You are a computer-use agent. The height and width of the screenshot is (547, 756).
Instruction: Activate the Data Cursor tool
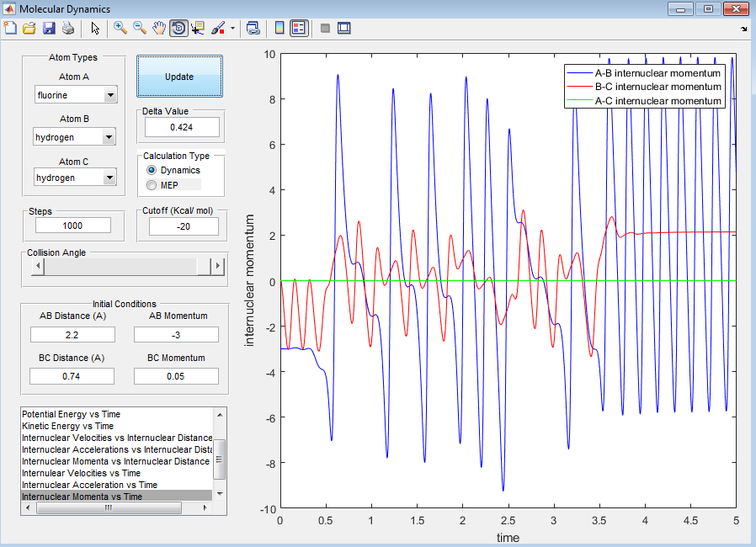point(198,29)
